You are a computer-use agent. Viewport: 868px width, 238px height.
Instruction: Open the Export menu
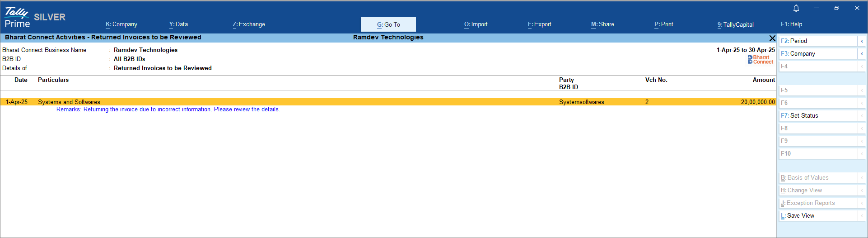540,24
